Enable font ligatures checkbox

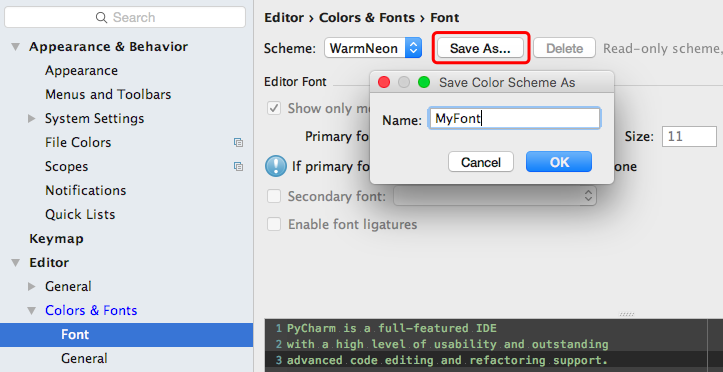[274, 224]
